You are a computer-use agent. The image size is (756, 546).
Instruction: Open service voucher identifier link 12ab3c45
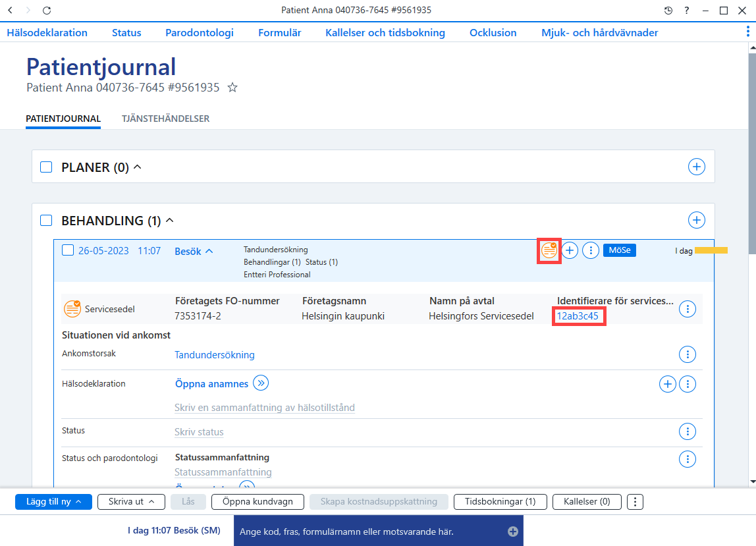point(578,316)
